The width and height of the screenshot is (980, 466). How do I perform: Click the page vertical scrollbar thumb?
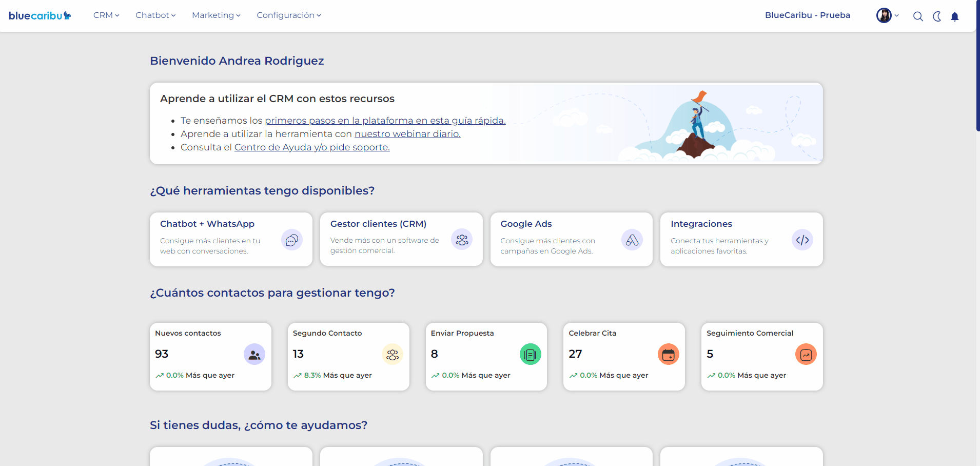(x=978, y=66)
